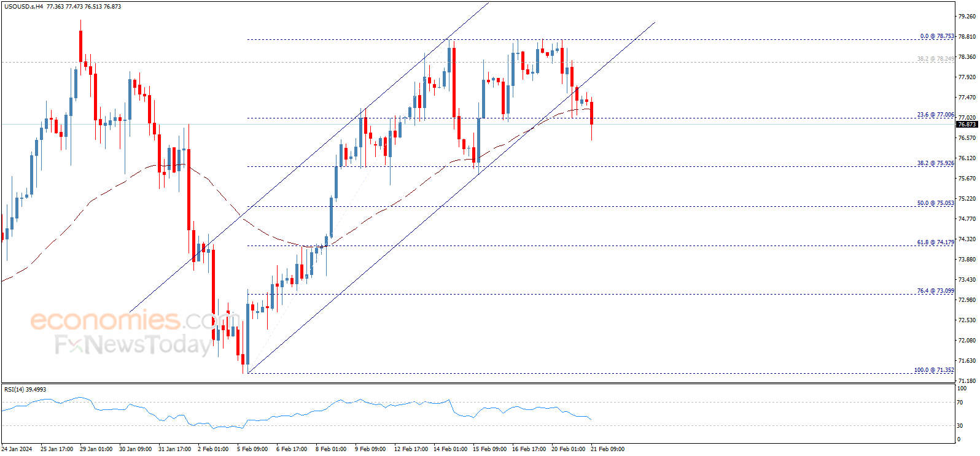Screen dimensions: 980x456
Task: Click the 38.2 @ 75.926 retracement label
Action: (936, 163)
